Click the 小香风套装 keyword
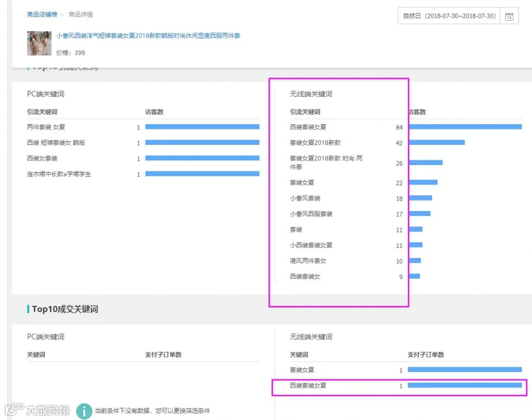The width and height of the screenshot is (532, 420). [x=305, y=198]
